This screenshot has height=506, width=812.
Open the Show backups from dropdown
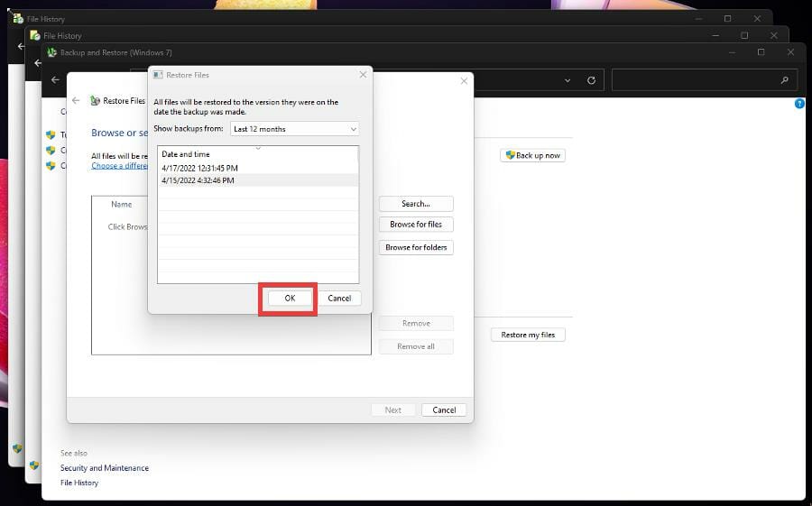coord(294,129)
